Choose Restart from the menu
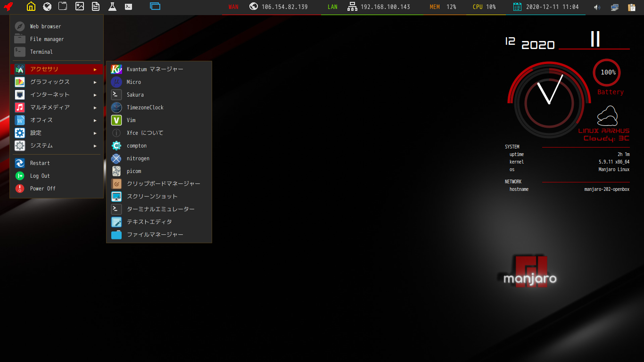Viewport: 644px width, 362px height. click(57, 163)
